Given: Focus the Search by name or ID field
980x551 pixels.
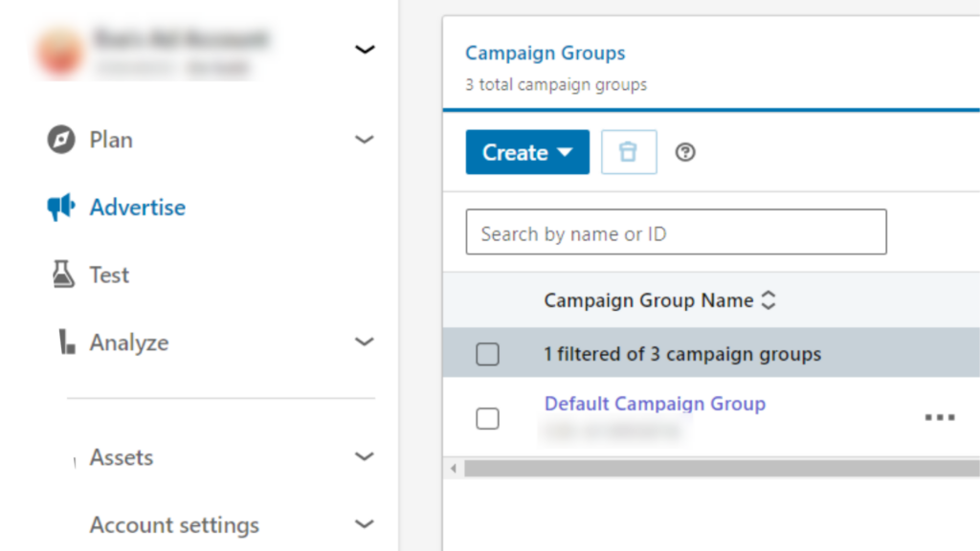Looking at the screenshot, I should (677, 231).
